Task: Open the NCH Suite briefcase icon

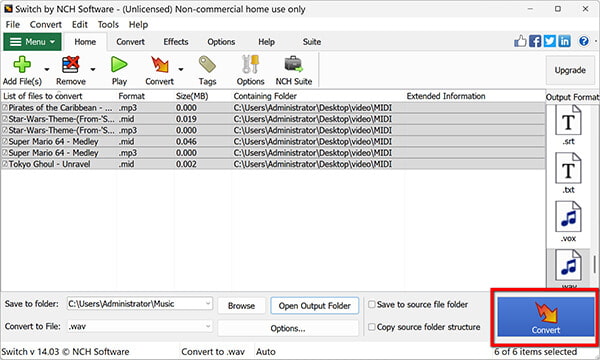Action: pos(293,64)
